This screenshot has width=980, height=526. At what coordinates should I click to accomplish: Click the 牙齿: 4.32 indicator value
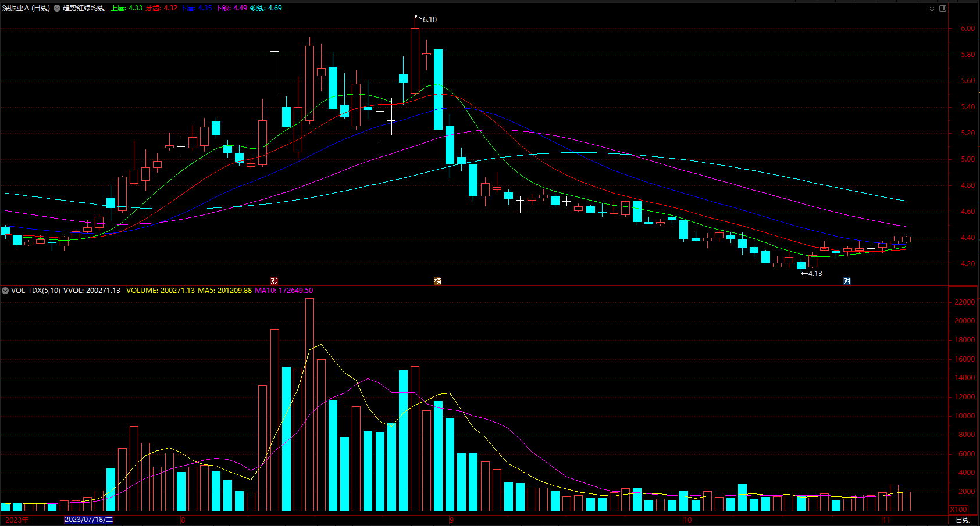(x=162, y=8)
